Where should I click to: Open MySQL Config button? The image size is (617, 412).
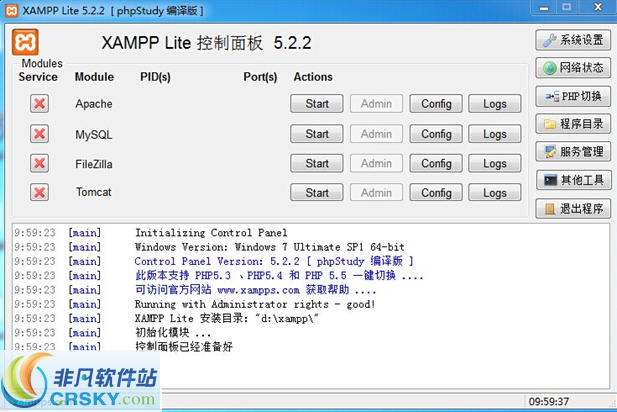click(436, 134)
